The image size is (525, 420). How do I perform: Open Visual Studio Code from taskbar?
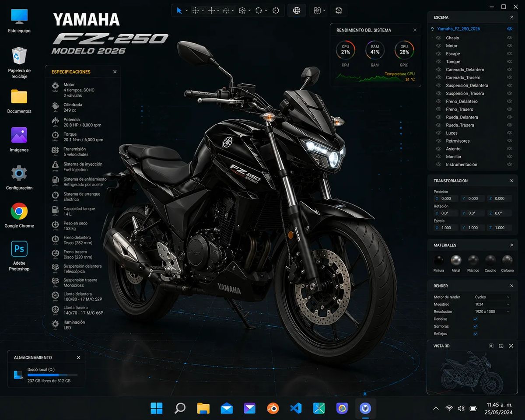click(x=296, y=408)
